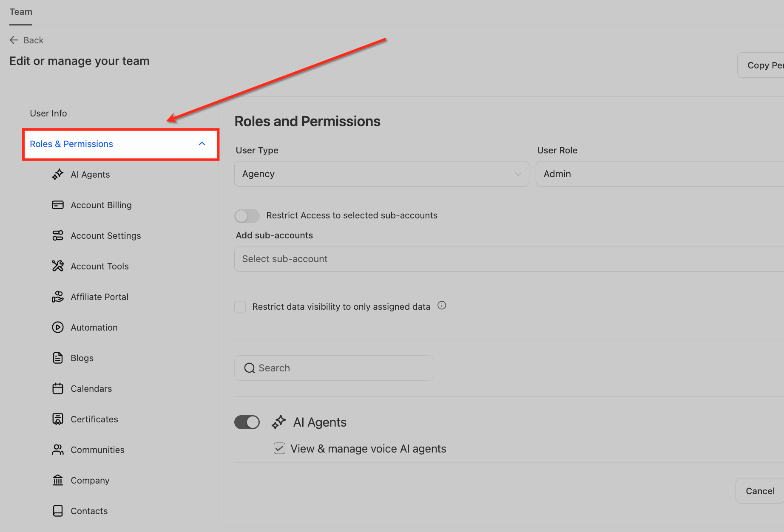
Task: Turn off the AI Agents permission toggle
Action: coord(247,422)
